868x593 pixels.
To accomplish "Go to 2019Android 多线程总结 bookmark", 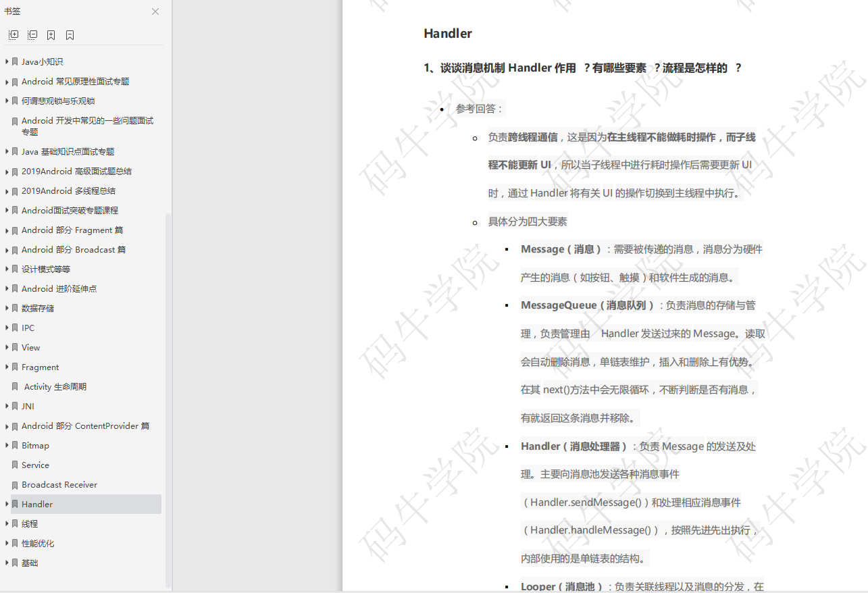I will 68,190.
